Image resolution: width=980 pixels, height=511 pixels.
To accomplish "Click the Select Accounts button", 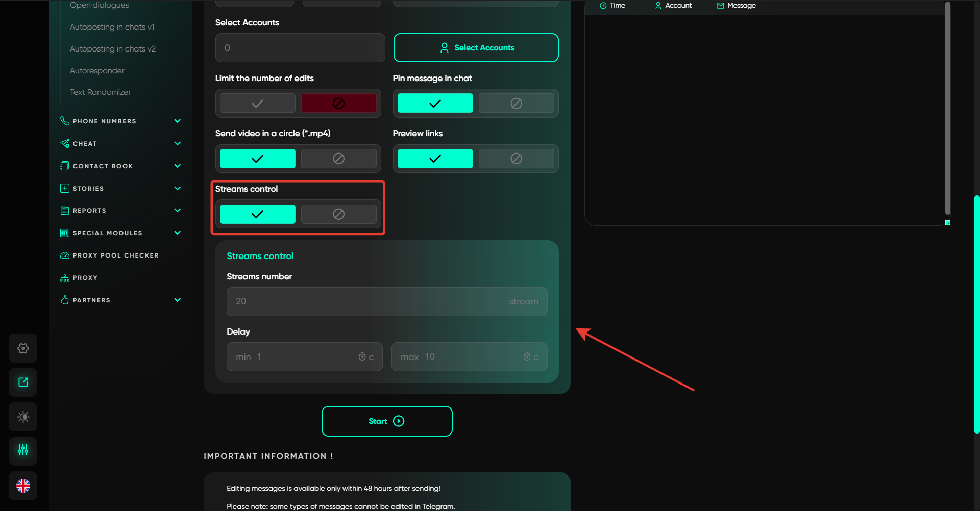I will click(476, 48).
